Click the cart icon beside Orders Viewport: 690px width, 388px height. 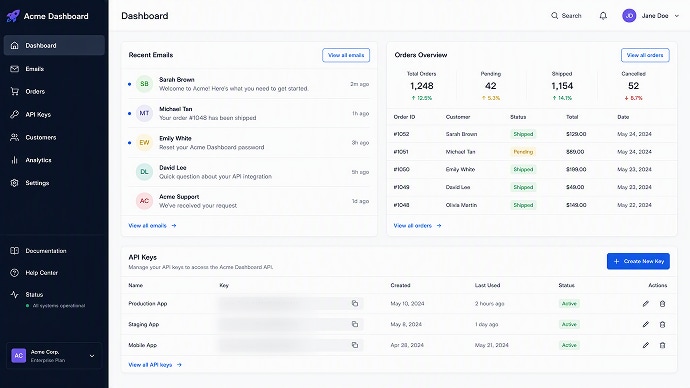pos(15,92)
